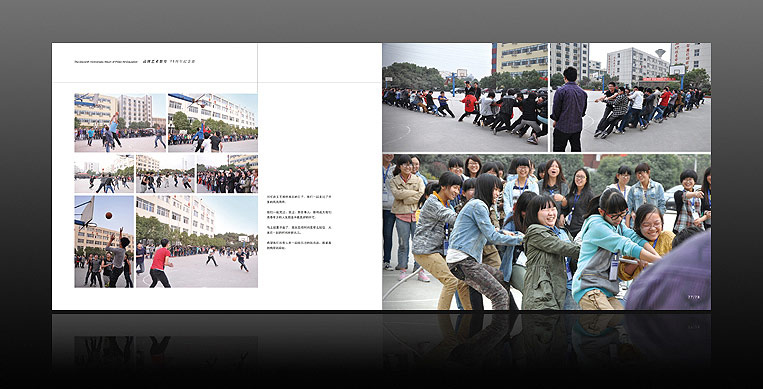Click the italic English header title text

[106, 62]
